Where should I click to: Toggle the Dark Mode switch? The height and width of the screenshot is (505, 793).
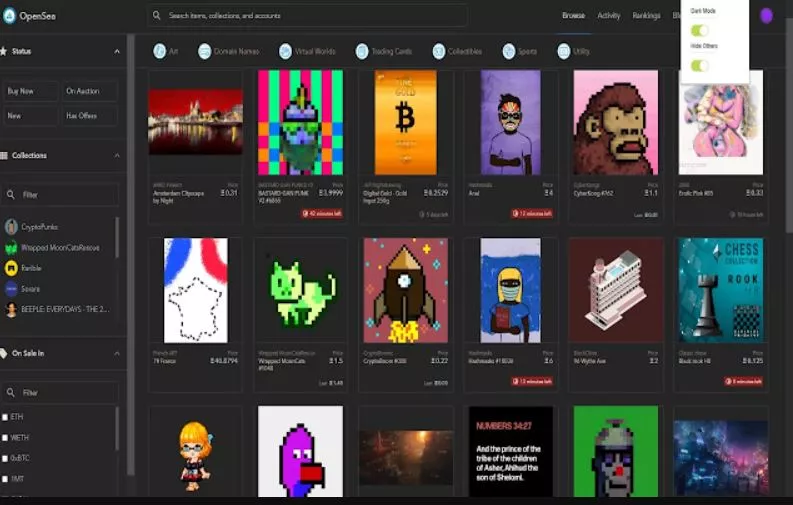tap(700, 28)
